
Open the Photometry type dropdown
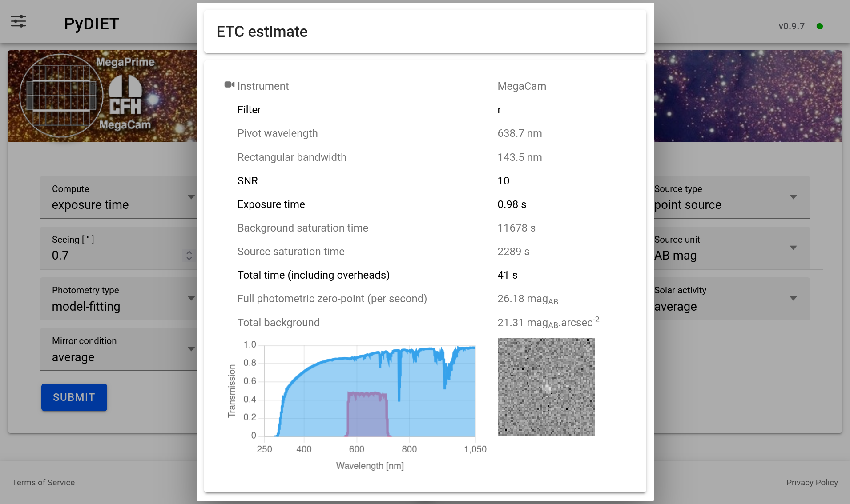pos(118,299)
